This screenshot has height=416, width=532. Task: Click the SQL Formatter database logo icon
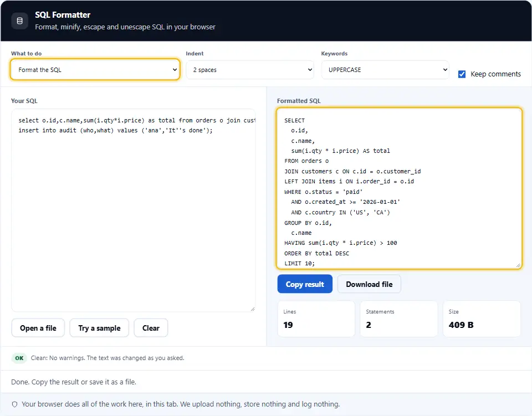[x=20, y=20]
